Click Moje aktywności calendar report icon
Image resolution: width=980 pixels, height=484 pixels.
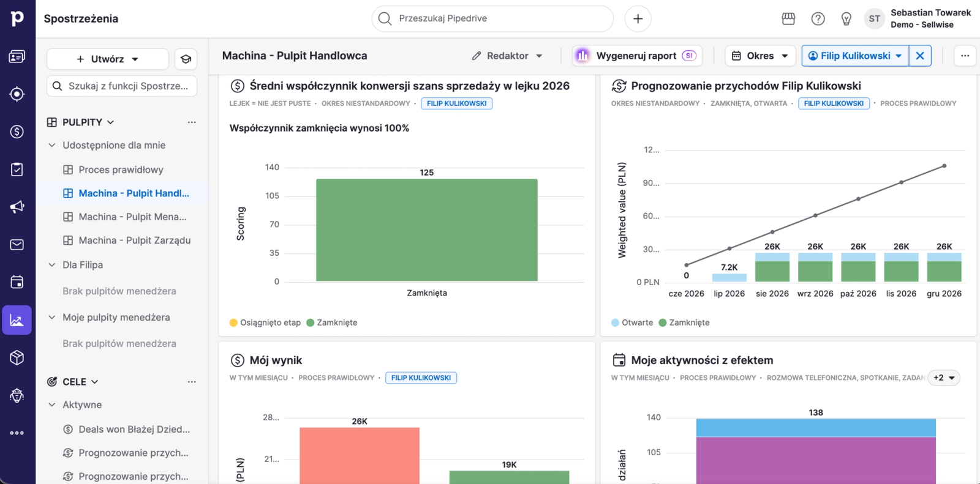tap(619, 360)
